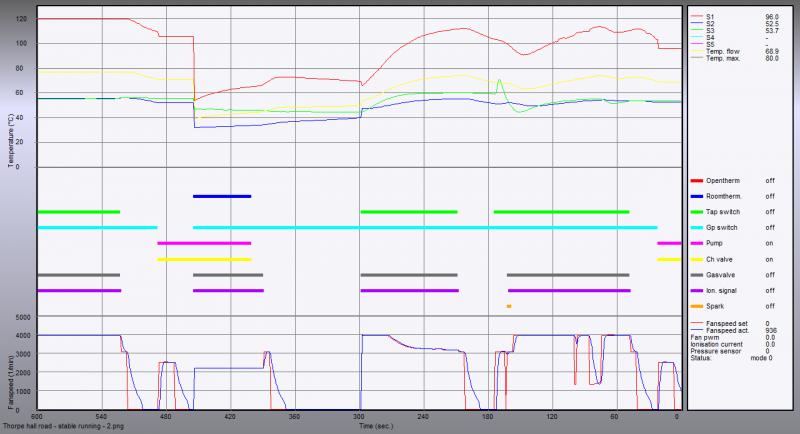The width and height of the screenshot is (800, 434).
Task: Click the orange Spark legend marker
Action: 695,306
